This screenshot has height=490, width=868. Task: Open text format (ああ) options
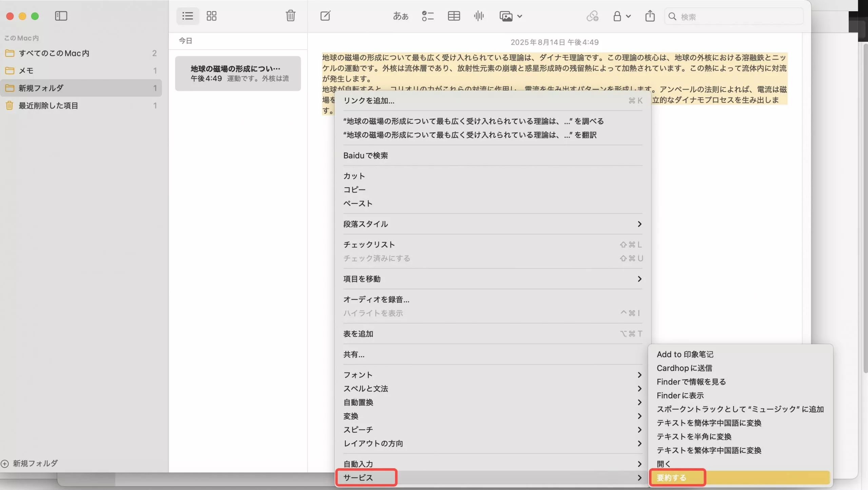pos(400,16)
